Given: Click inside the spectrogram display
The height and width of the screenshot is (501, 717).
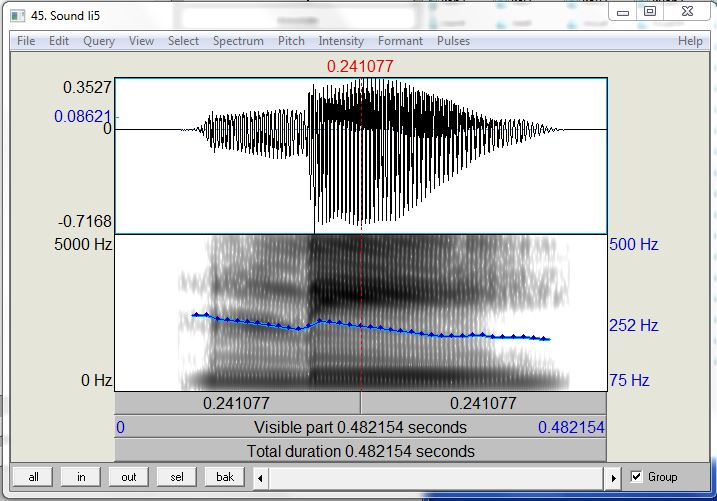Looking at the screenshot, I should click(361, 313).
